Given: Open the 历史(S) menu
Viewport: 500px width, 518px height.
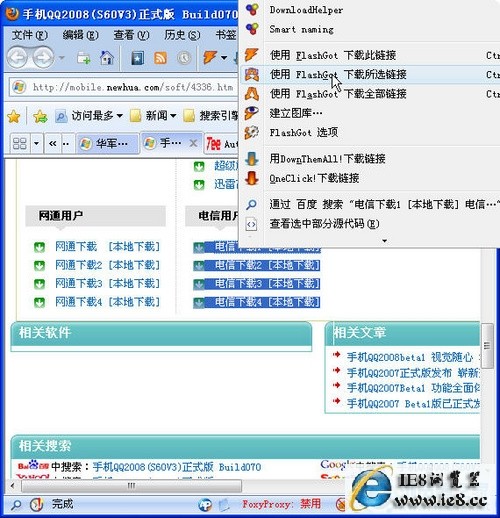Looking at the screenshot, I should (x=182, y=35).
